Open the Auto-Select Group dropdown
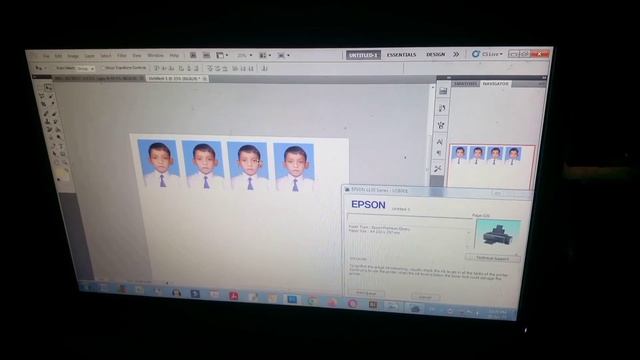Screen dimensions: 640x360 (x=86, y=69)
